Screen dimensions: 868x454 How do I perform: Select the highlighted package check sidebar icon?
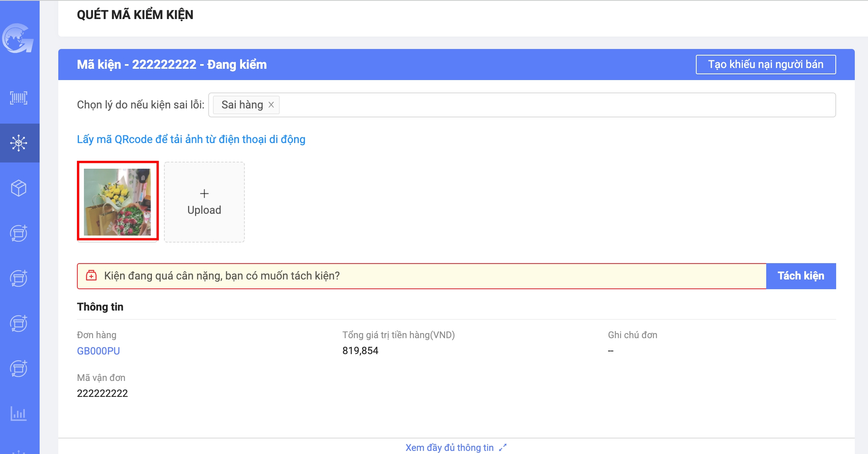click(19, 143)
